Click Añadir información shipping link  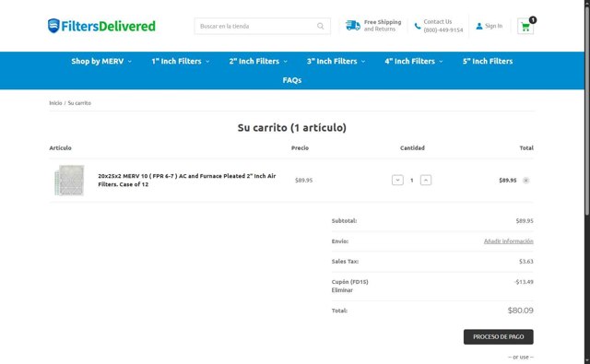[508, 241]
